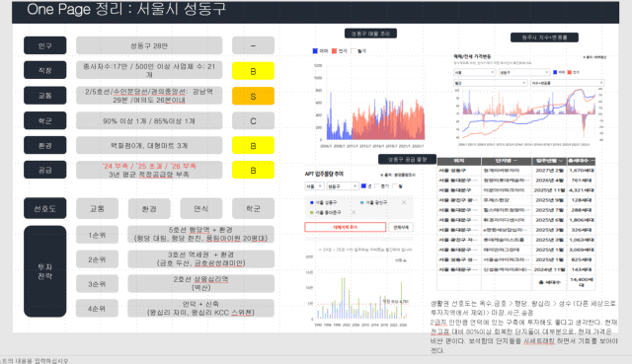This screenshot has height=364, width=632.
Task: Remove 서울 광진구 with its X icon
Action: (x=404, y=202)
